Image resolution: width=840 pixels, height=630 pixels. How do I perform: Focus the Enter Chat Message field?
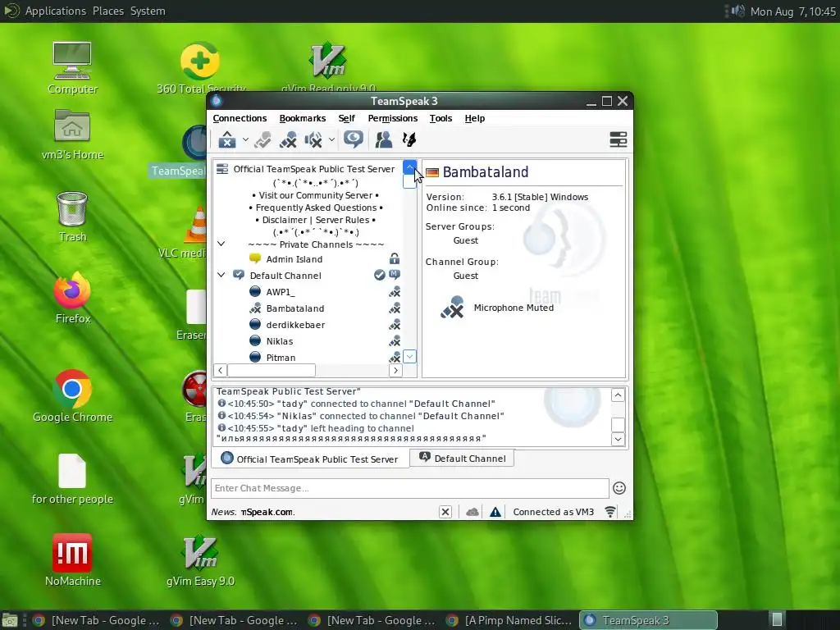410,489
